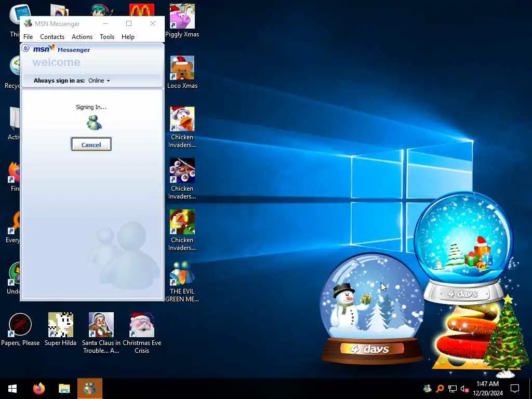Open the Contacts menu
This screenshot has width=532, height=399.
[52, 37]
